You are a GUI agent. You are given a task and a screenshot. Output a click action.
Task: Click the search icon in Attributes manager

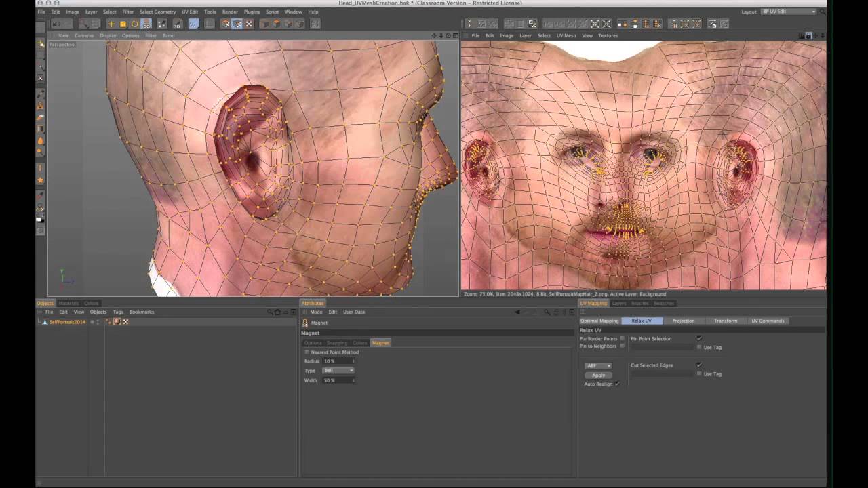coord(547,312)
